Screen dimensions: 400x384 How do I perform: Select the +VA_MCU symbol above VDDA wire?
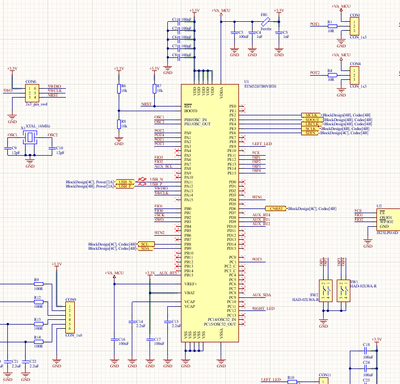pyautogui.click(x=221, y=13)
